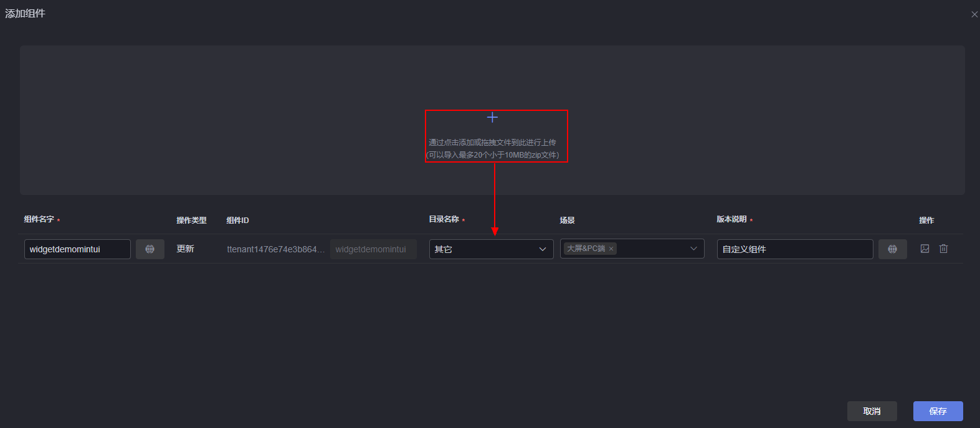This screenshot has height=428, width=980.
Task: Close the 添加组件 dialog
Action: pos(974,14)
